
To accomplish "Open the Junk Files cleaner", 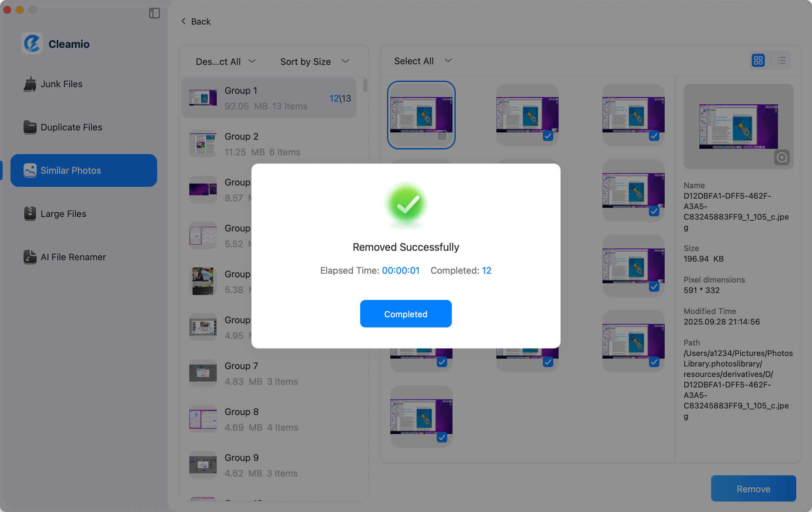I will 61,84.
